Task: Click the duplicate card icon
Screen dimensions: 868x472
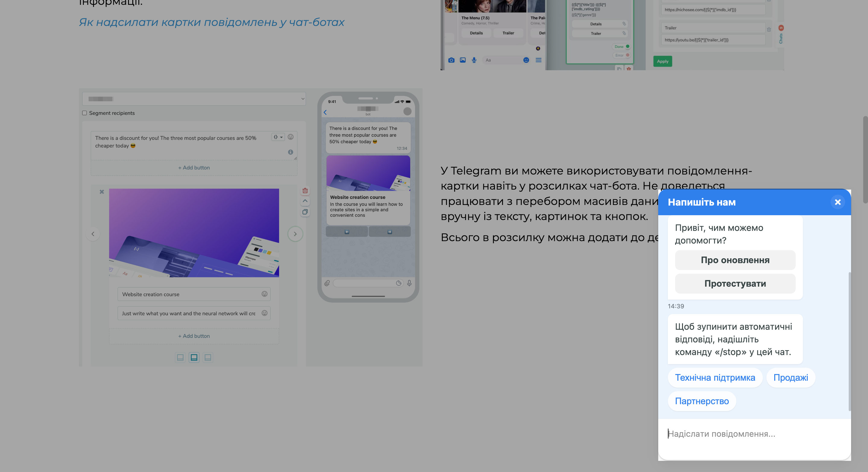Action: [x=305, y=212]
